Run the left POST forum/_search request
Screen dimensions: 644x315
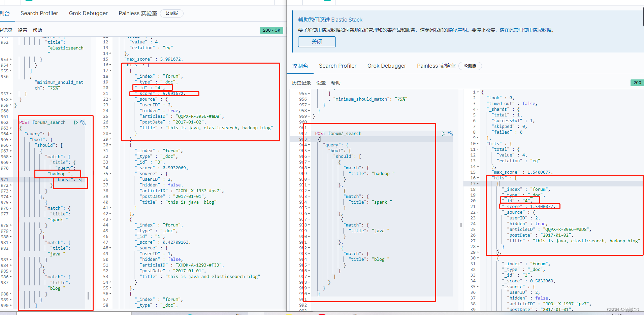tap(76, 123)
